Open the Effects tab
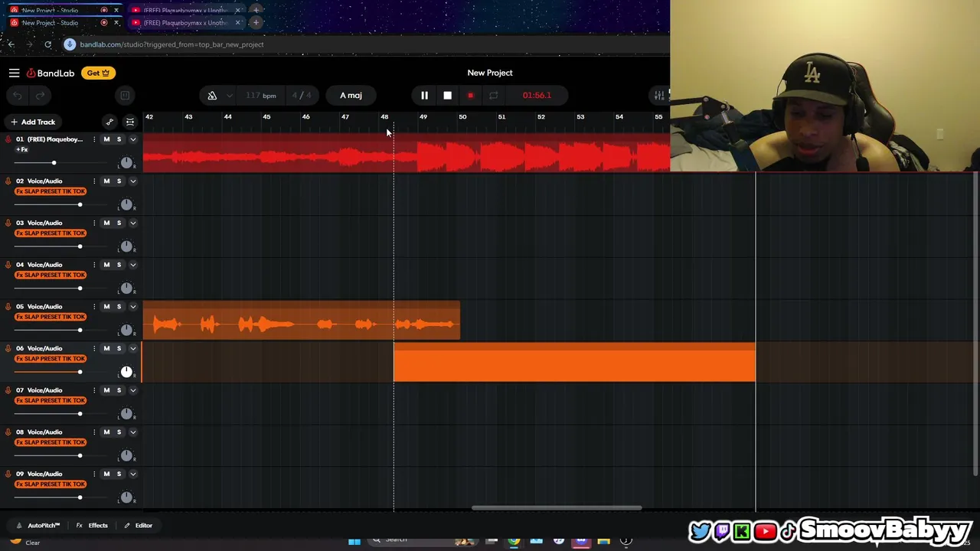 pyautogui.click(x=92, y=526)
